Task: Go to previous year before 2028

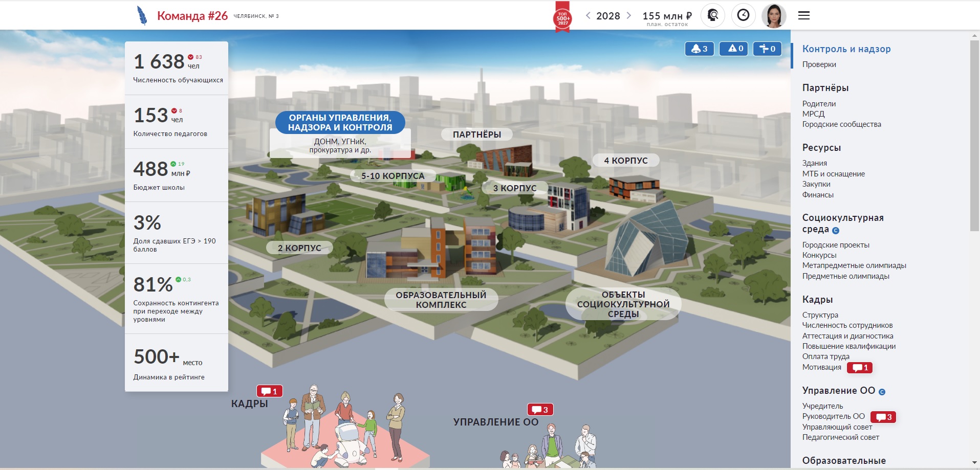Action: (x=588, y=15)
